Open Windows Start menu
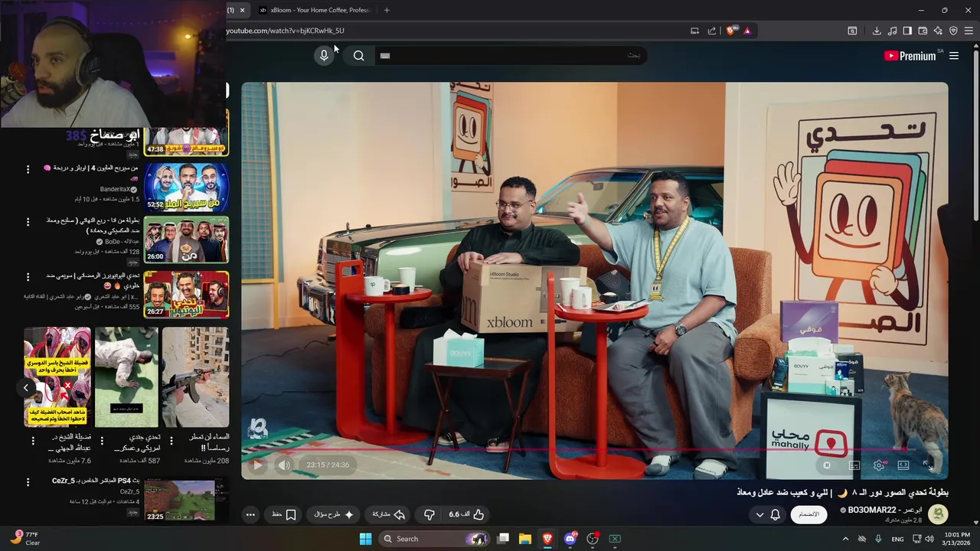The height and width of the screenshot is (551, 980). coord(365,539)
